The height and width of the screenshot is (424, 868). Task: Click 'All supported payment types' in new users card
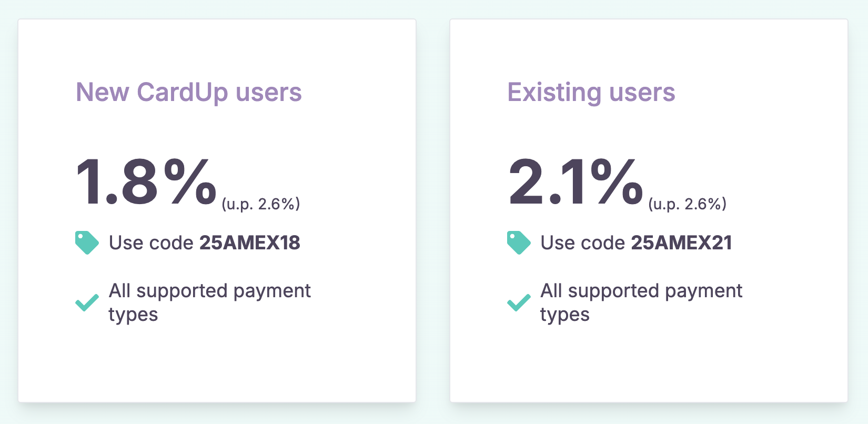point(209,291)
